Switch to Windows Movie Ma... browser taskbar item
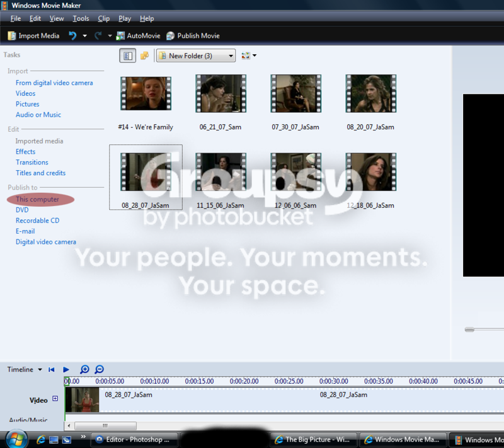504x448 pixels. tap(403, 440)
